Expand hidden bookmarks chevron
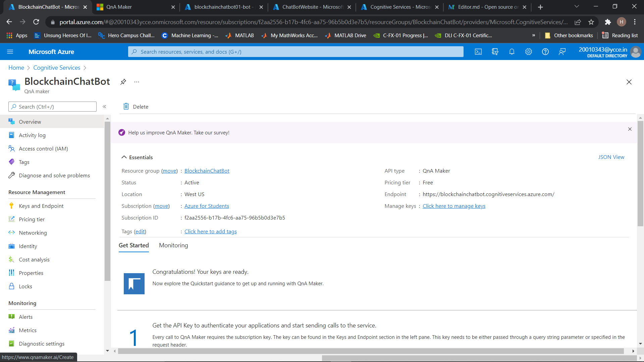The width and height of the screenshot is (644, 362). (x=533, y=35)
